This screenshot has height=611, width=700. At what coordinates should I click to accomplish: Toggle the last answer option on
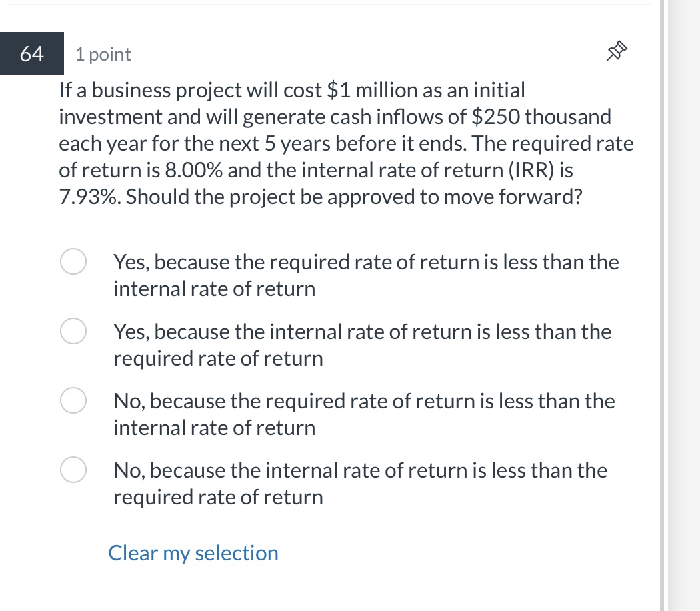click(x=73, y=470)
